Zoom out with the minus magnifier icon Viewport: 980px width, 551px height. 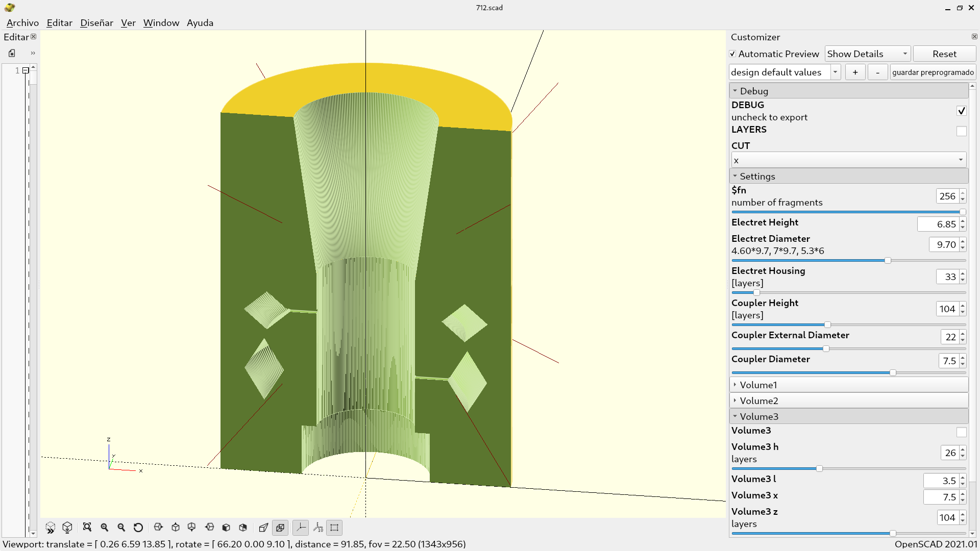coord(121,528)
